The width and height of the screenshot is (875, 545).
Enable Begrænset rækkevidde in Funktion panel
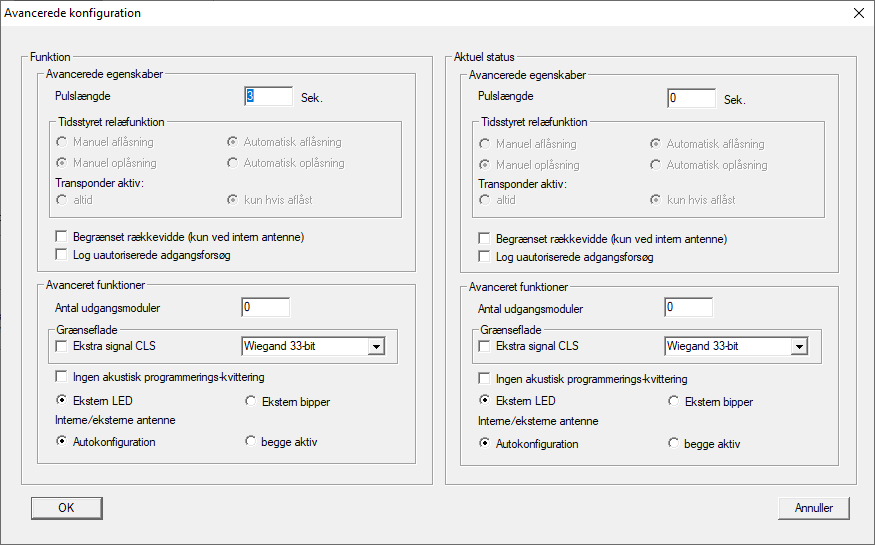[62, 238]
